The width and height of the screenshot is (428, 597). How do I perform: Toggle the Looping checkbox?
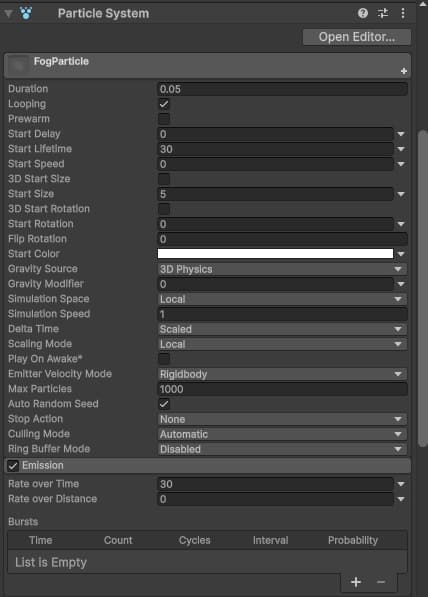pyautogui.click(x=164, y=104)
